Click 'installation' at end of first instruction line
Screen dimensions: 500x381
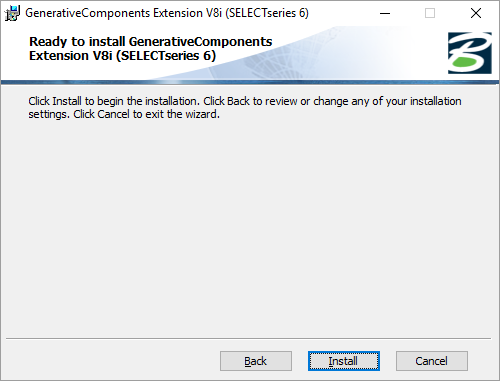click(x=436, y=101)
